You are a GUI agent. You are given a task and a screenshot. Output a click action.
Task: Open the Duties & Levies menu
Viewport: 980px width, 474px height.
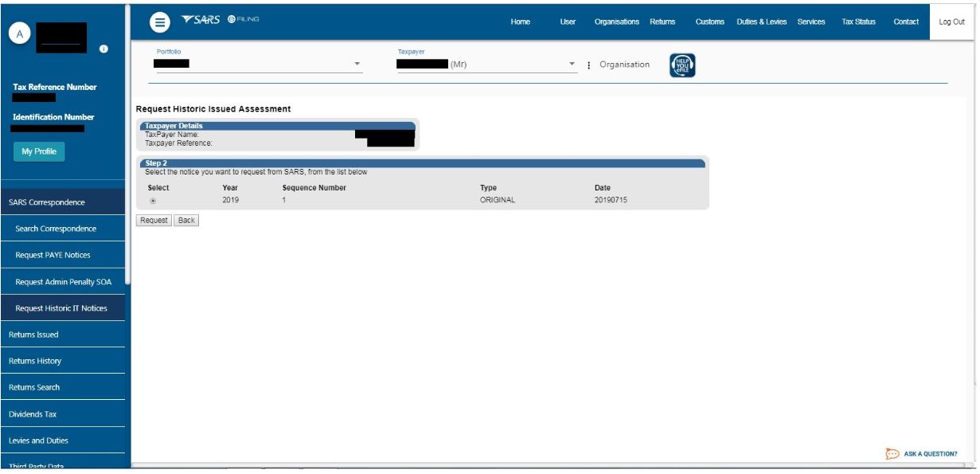pos(762,22)
